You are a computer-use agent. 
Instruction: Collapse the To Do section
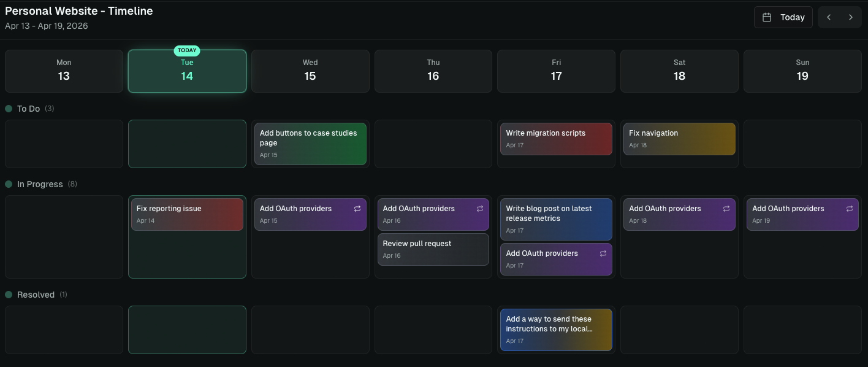[x=28, y=108]
